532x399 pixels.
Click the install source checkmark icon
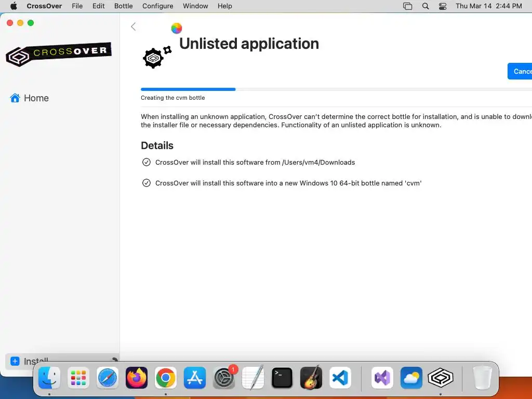tap(146, 162)
